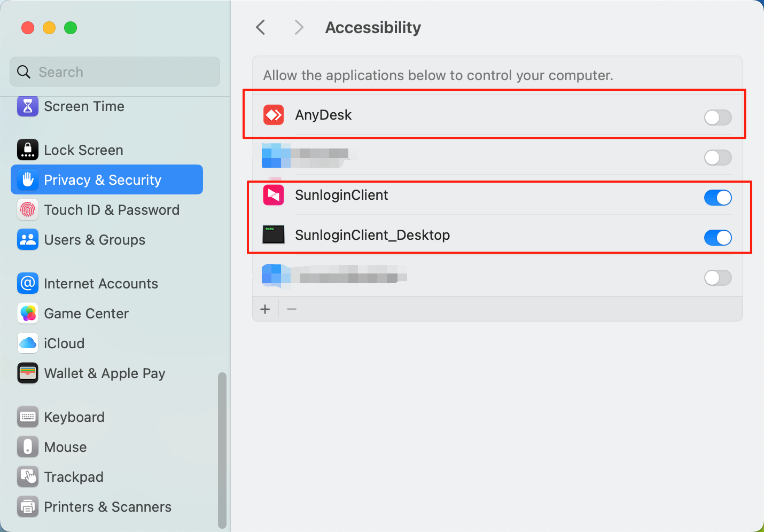Viewport: 764px width, 532px height.
Task: Click the search magnifier icon
Action: point(24,72)
